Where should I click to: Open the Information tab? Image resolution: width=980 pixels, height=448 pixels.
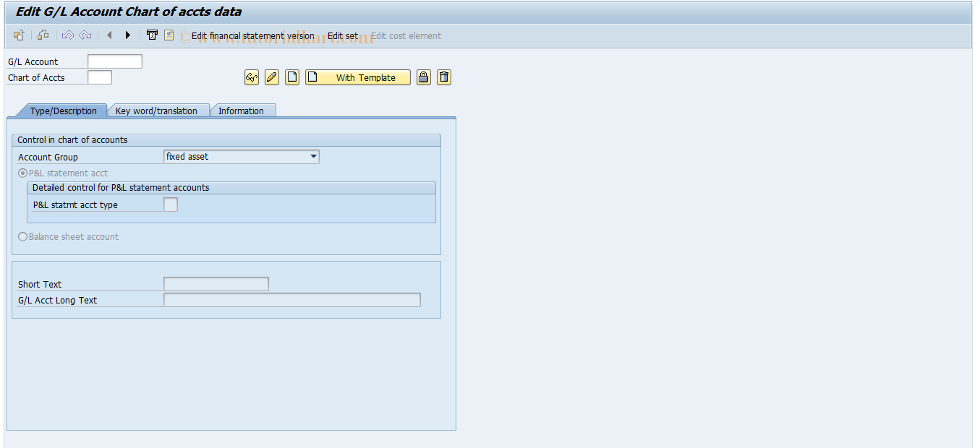click(243, 111)
